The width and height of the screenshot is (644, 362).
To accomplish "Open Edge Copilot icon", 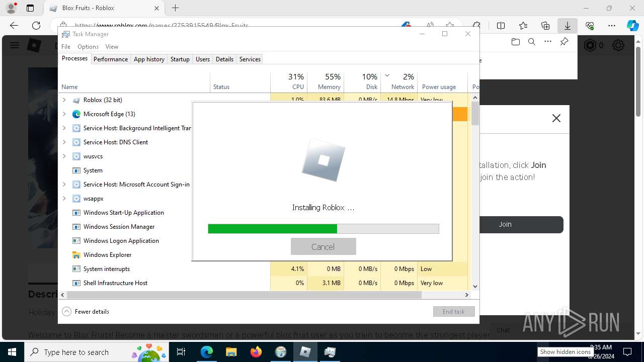I will pos(632,26).
